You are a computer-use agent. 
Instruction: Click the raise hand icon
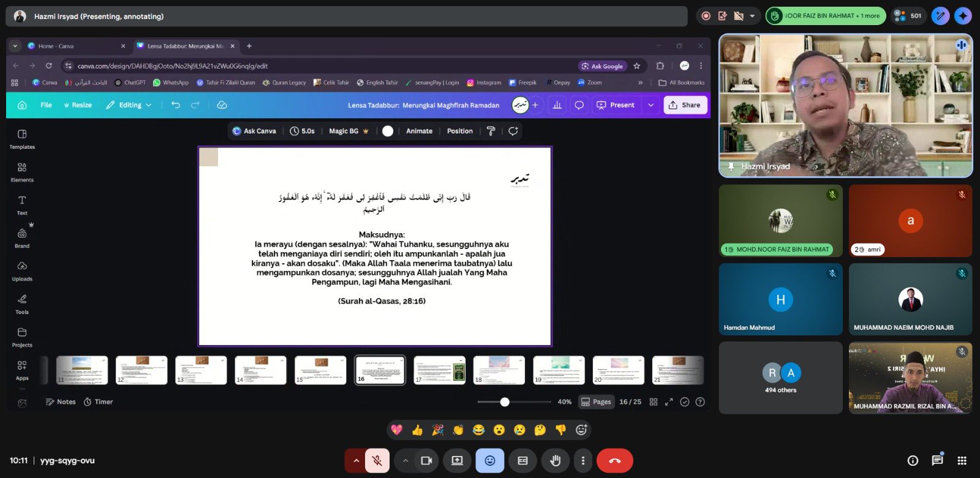click(x=556, y=461)
